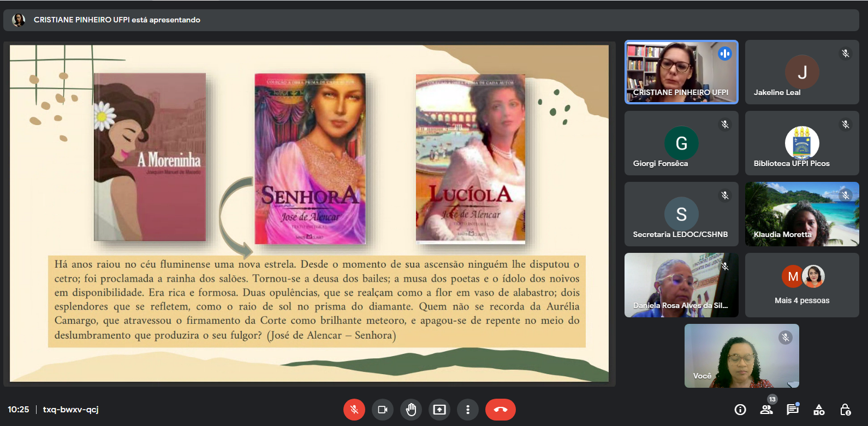Image resolution: width=868 pixels, height=426 pixels.
Task: Click Secretaria LEDOC muted mic icon
Action: (x=724, y=196)
